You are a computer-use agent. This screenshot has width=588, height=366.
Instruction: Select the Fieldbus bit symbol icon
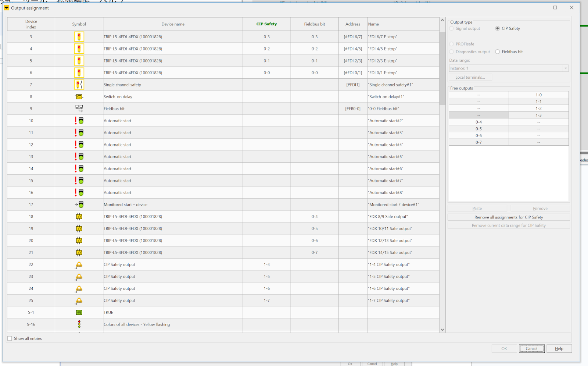pos(79,108)
